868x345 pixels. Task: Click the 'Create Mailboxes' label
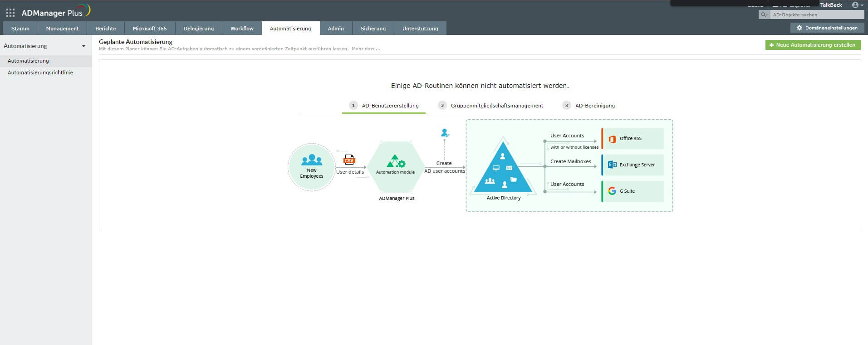tap(570, 161)
